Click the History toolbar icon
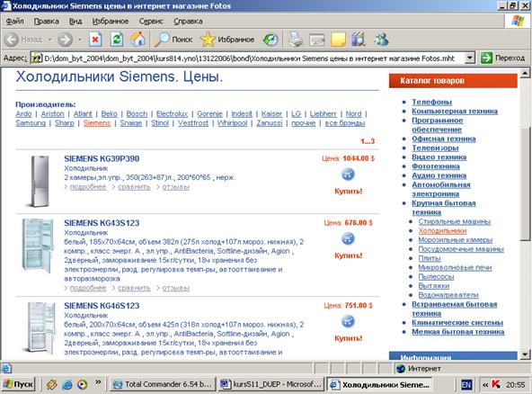532x394 pixels. 270,40
